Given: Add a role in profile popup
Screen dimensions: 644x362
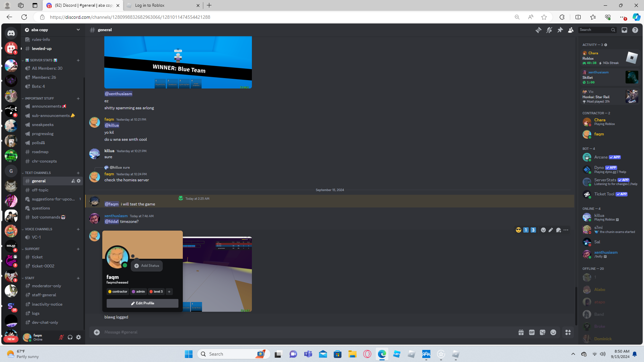Looking at the screenshot, I should [x=169, y=292].
